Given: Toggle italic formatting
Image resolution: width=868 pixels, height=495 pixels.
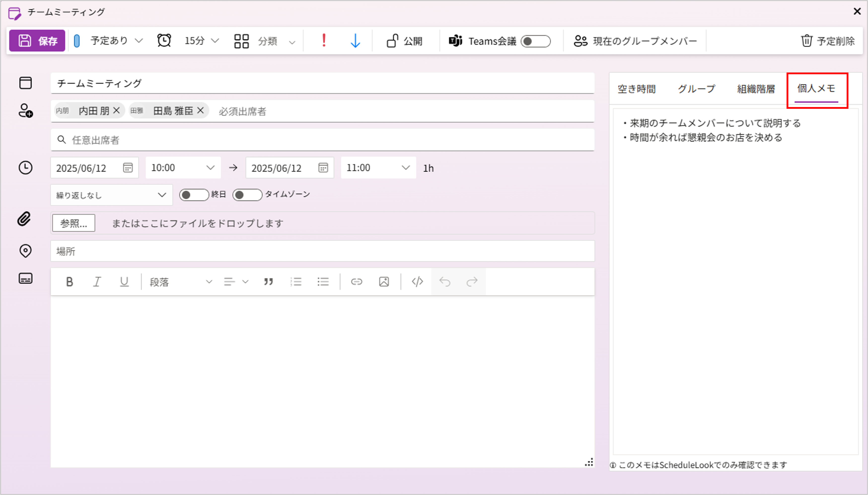Looking at the screenshot, I should [x=97, y=282].
